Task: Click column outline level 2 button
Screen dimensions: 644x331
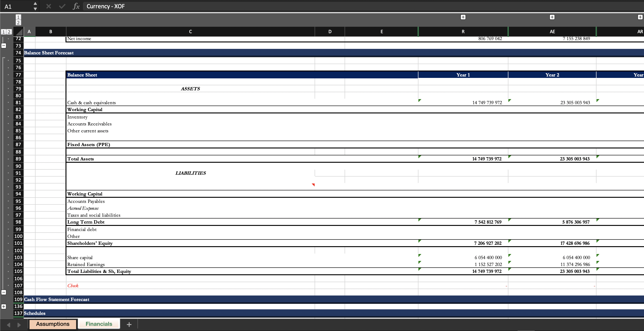Action: 18,23
